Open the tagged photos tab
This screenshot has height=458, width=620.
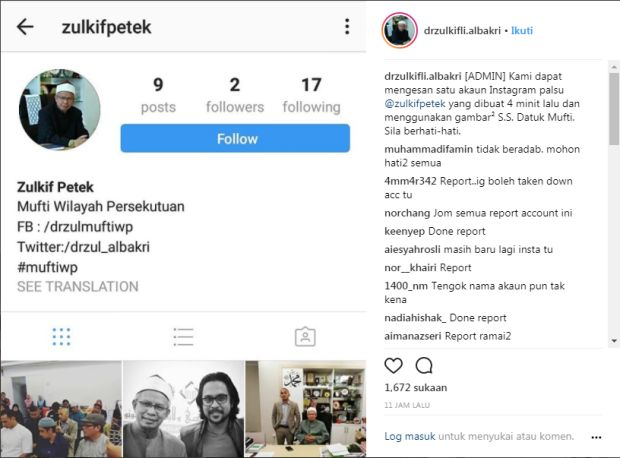click(305, 337)
